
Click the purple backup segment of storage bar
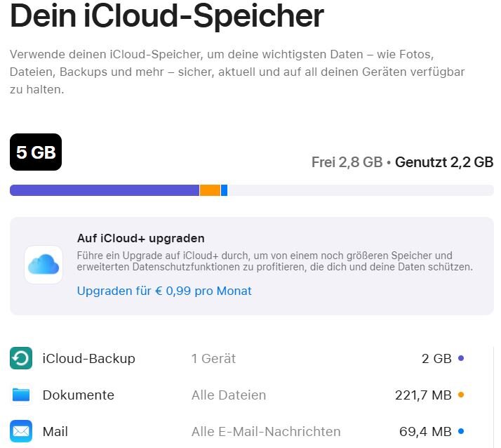click(105, 190)
